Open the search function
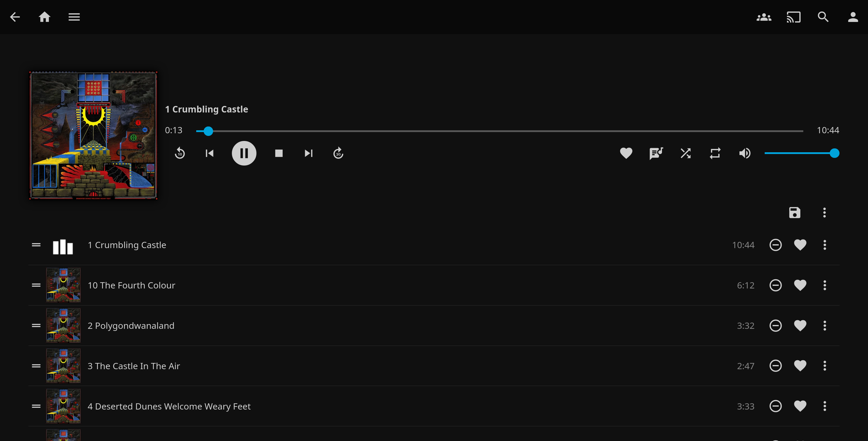The height and width of the screenshot is (441, 868). 823,17
